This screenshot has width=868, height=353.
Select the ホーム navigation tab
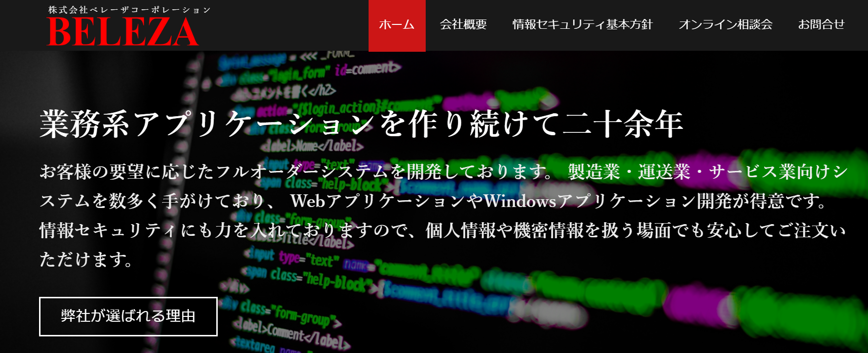click(397, 25)
